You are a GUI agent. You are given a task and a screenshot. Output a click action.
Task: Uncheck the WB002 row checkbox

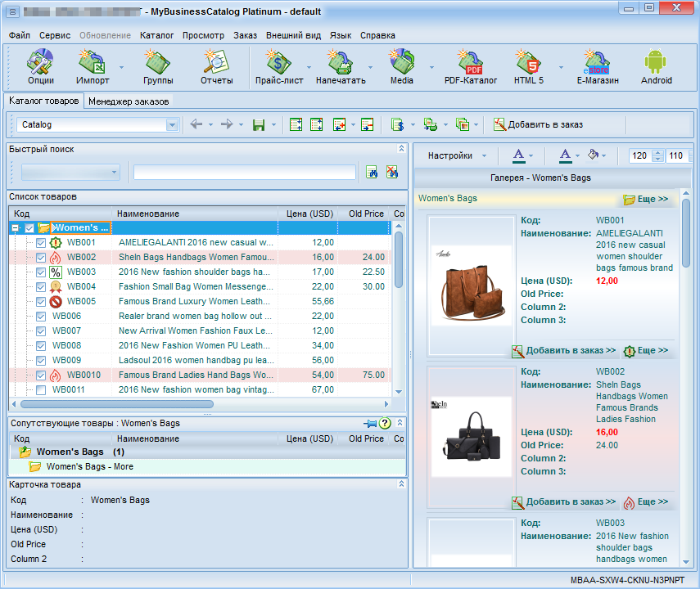click(41, 258)
